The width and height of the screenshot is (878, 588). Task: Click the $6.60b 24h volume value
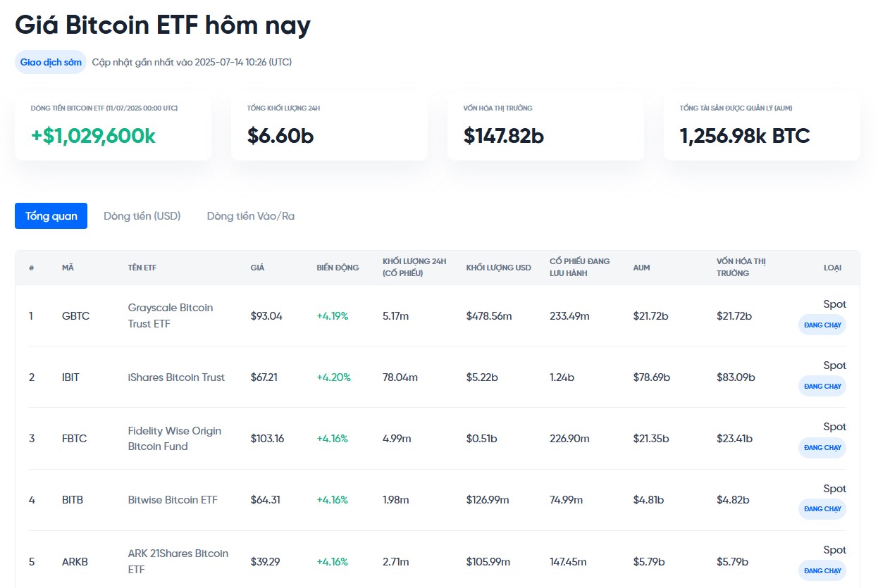(x=280, y=136)
